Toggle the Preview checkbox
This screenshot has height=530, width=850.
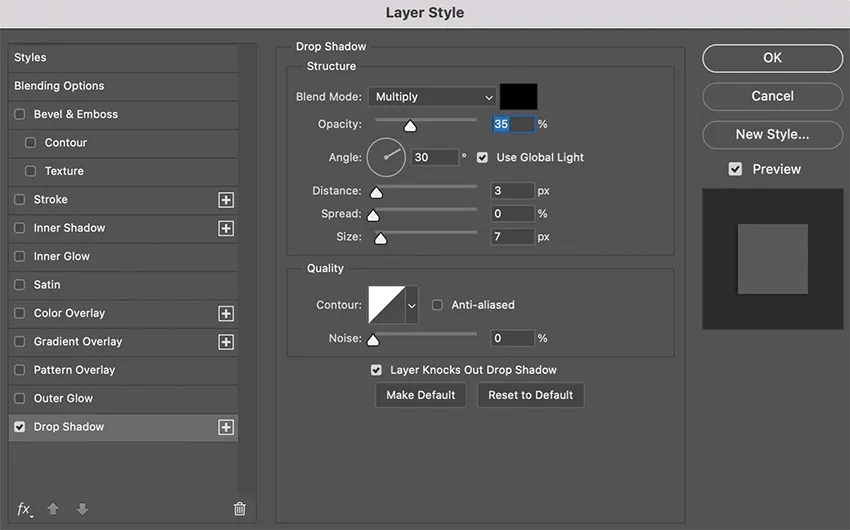[735, 169]
